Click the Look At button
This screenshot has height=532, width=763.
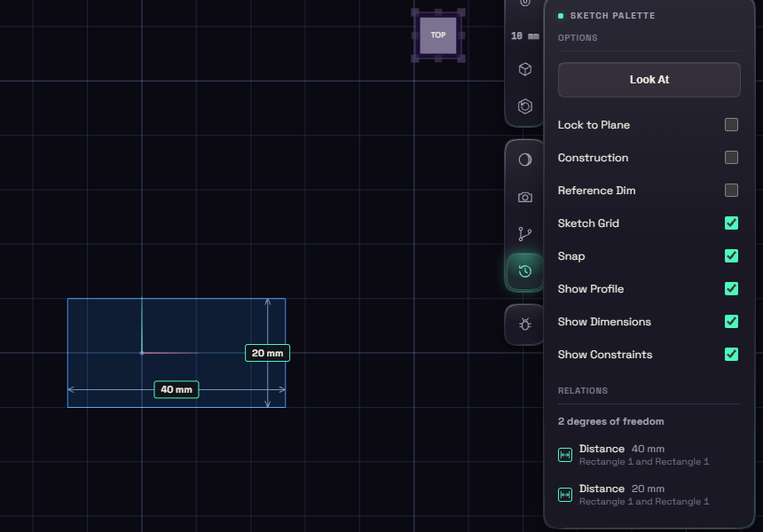pyautogui.click(x=649, y=80)
